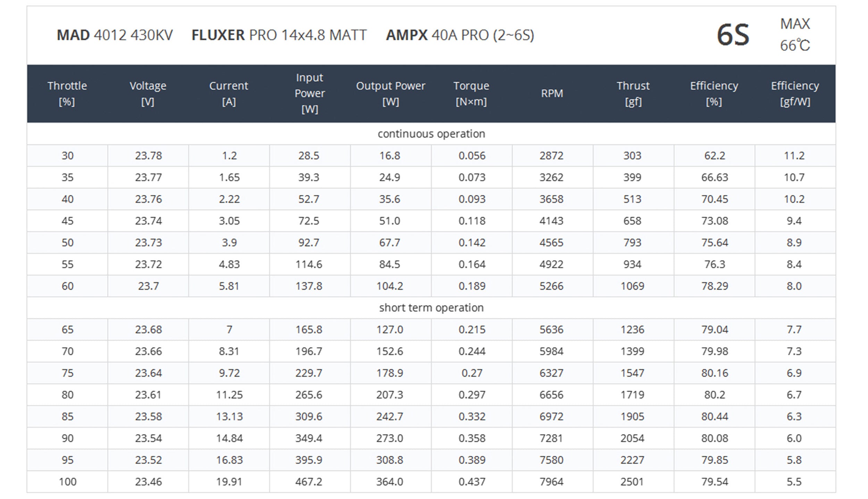
Task: Click the MAX 66℃ temperature text
Action: [795, 35]
